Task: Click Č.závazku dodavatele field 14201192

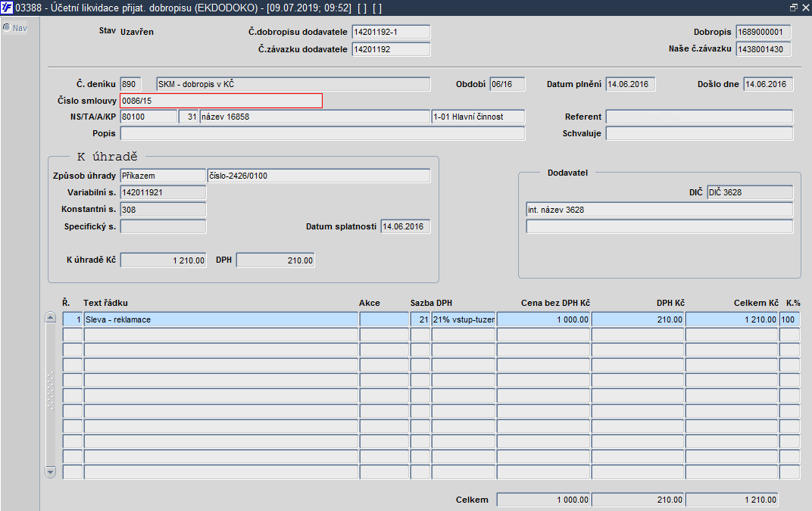Action: coord(391,49)
